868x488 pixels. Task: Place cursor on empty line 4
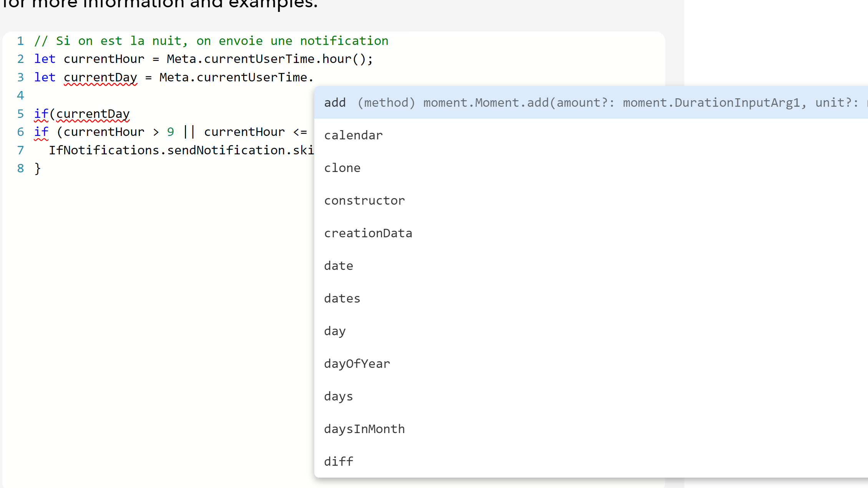point(154,95)
